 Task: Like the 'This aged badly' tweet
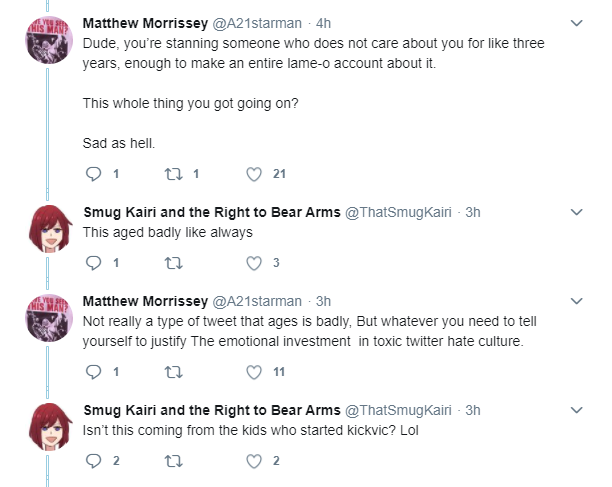[254, 263]
